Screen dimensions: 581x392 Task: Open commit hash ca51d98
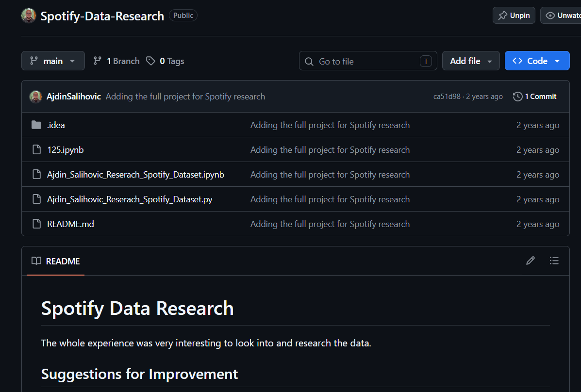(447, 97)
